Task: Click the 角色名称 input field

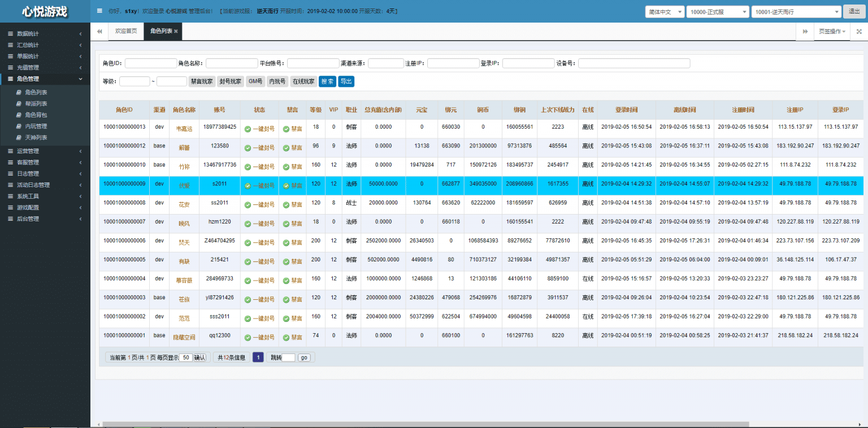Action: (232, 63)
